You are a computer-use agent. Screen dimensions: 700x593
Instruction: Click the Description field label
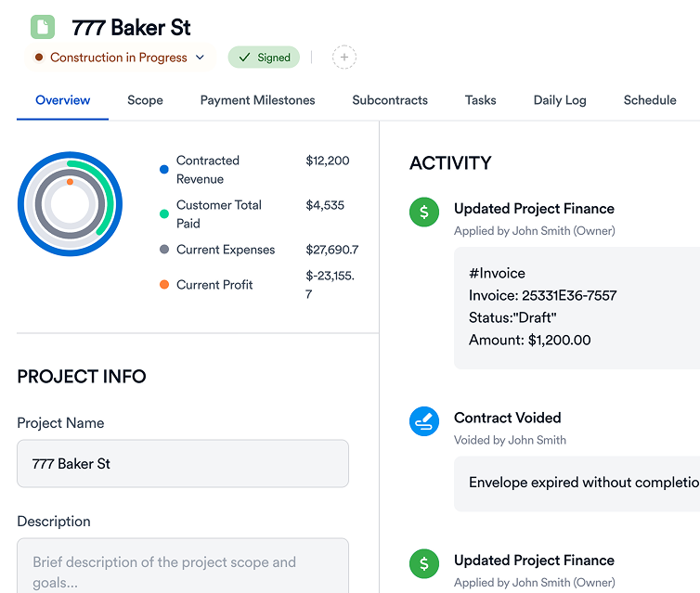(54, 522)
